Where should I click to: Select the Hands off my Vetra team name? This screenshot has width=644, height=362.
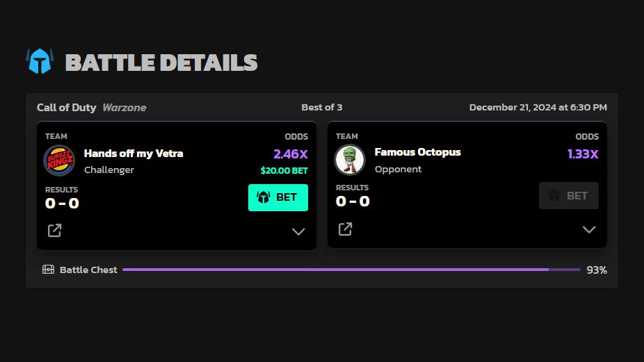coord(134,154)
